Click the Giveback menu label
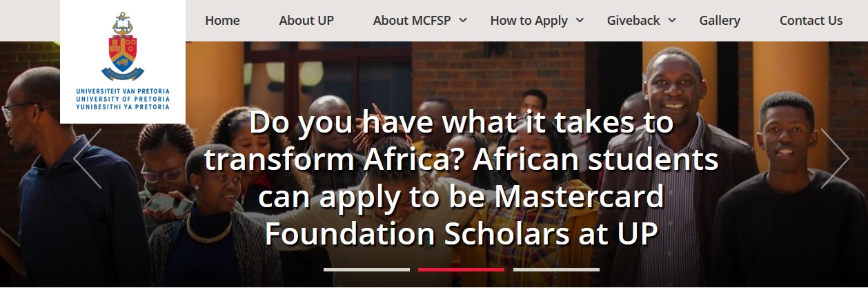Viewport: 868px width, 288px height. (633, 21)
